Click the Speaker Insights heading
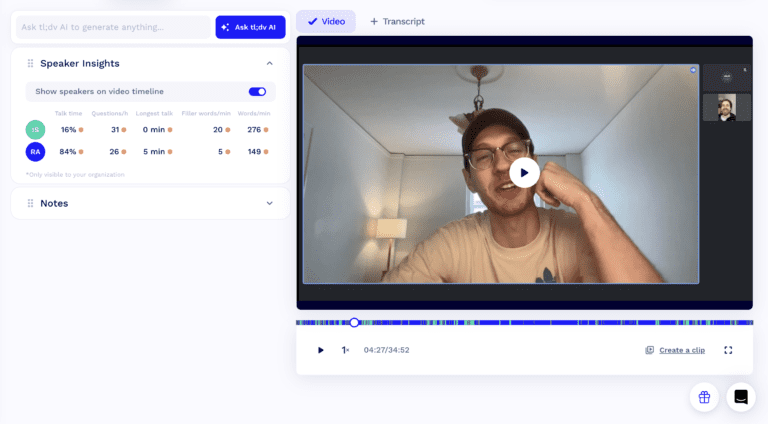 80,63
